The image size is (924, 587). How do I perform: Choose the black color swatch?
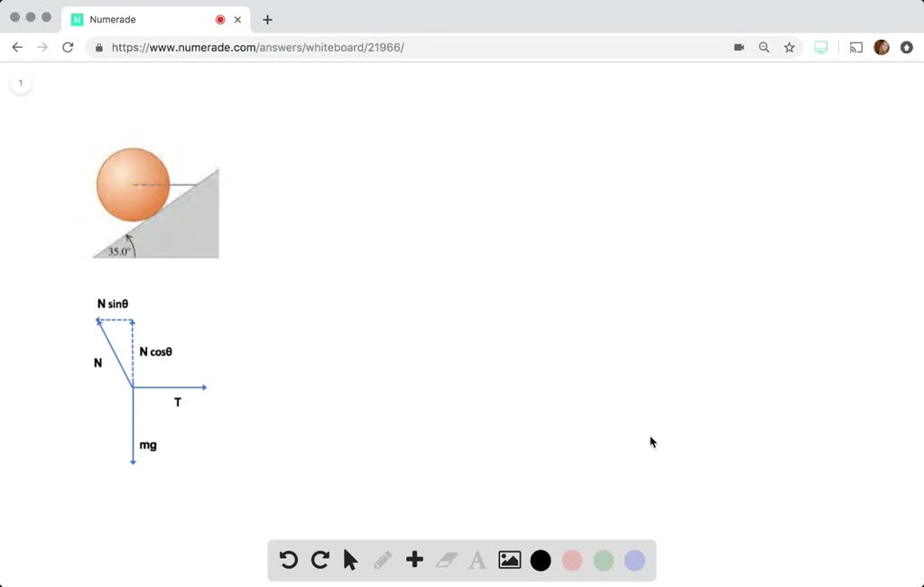[541, 561]
